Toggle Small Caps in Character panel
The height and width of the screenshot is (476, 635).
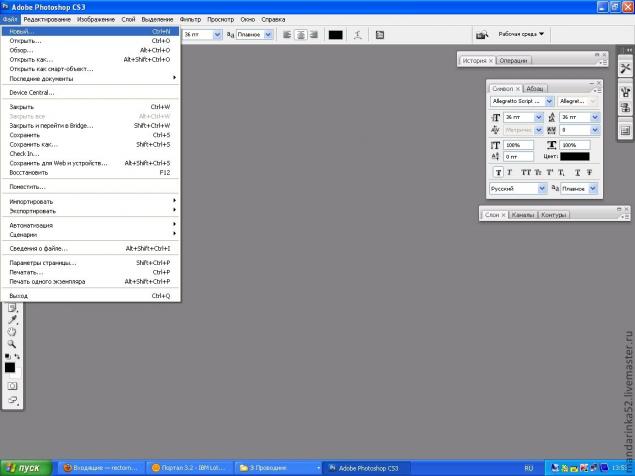[x=538, y=173]
